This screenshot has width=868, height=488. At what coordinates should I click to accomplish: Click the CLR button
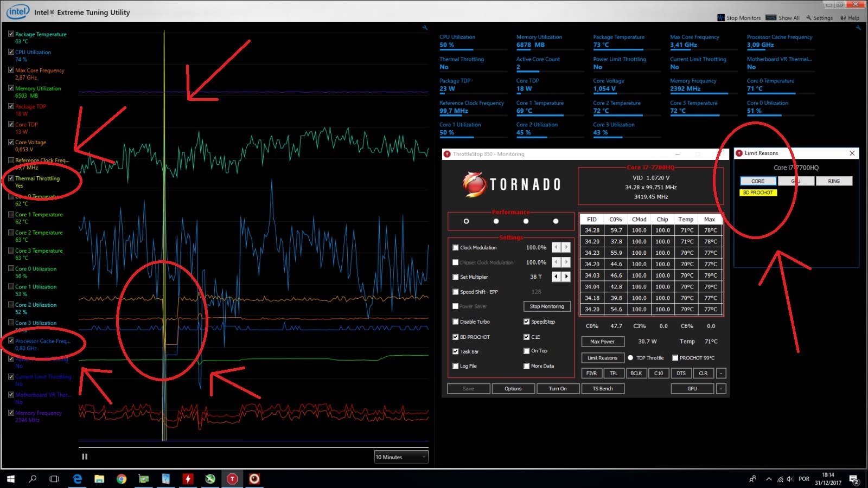(x=704, y=373)
